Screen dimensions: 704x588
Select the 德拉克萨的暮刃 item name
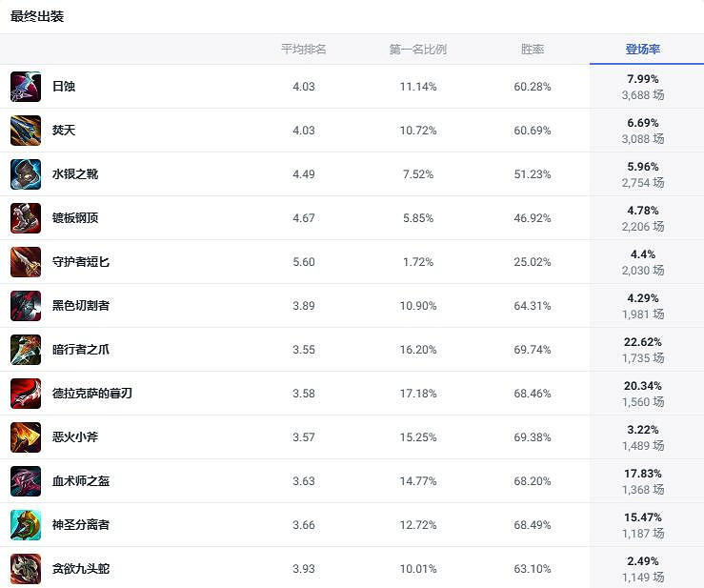click(x=92, y=393)
